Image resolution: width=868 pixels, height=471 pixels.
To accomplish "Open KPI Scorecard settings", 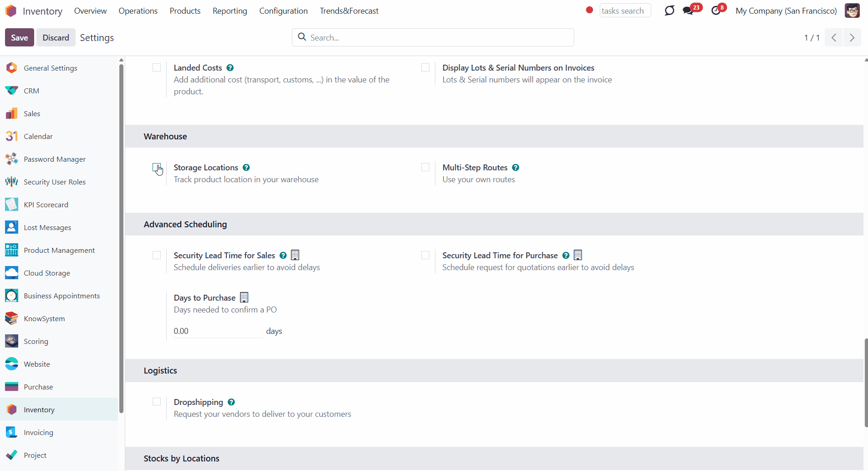I will (59, 205).
